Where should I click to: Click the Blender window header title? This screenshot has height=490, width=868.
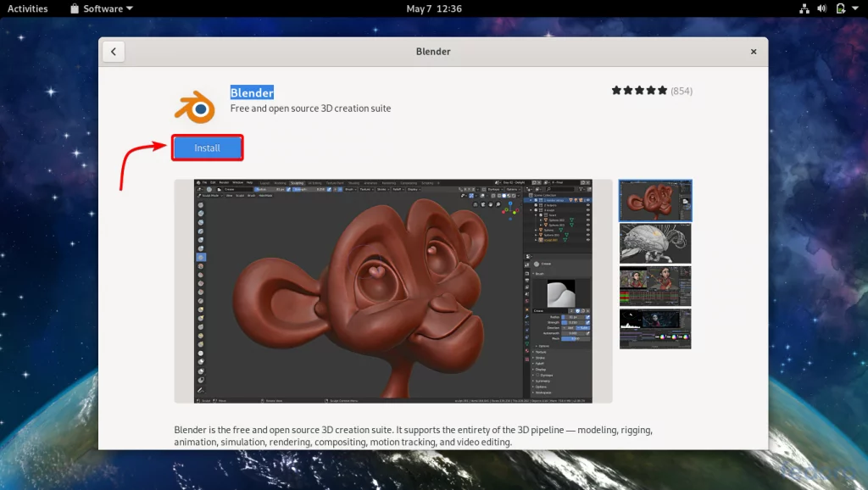pyautogui.click(x=433, y=52)
